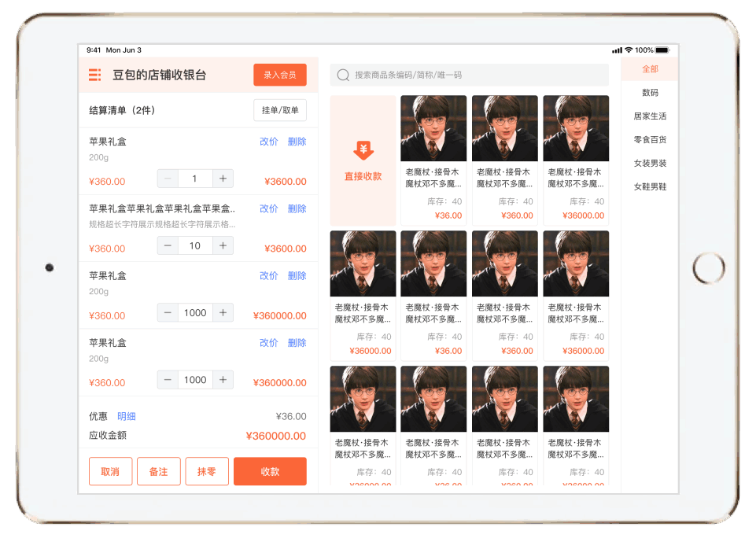Open 挂单/取单 hold or retrieve order
This screenshot has height=538, width=756.
(279, 110)
